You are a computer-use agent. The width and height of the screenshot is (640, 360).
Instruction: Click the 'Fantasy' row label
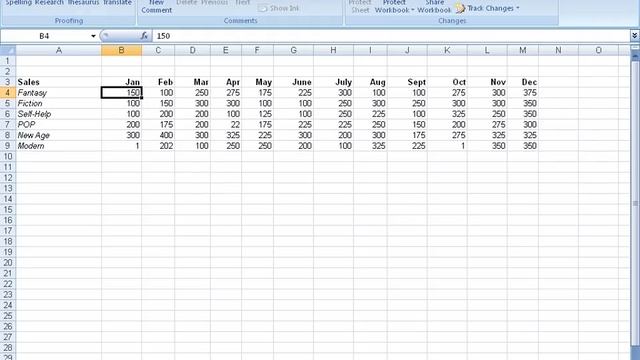coord(59,93)
